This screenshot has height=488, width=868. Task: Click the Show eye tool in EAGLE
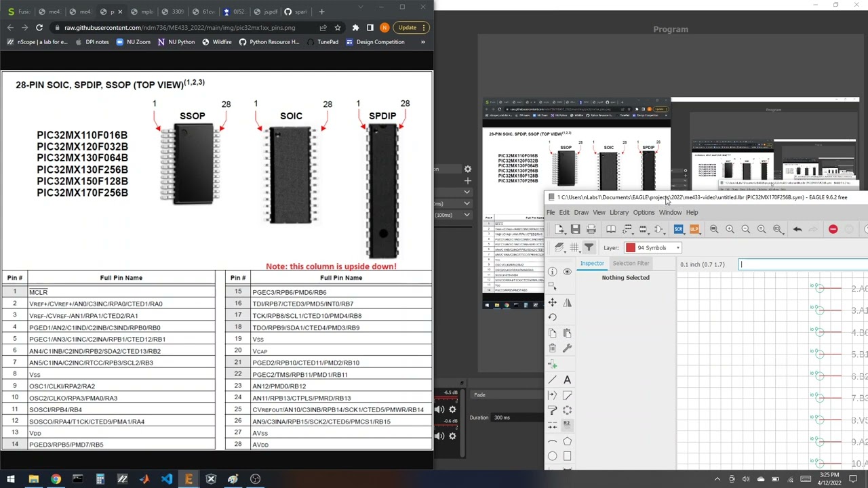point(568,272)
